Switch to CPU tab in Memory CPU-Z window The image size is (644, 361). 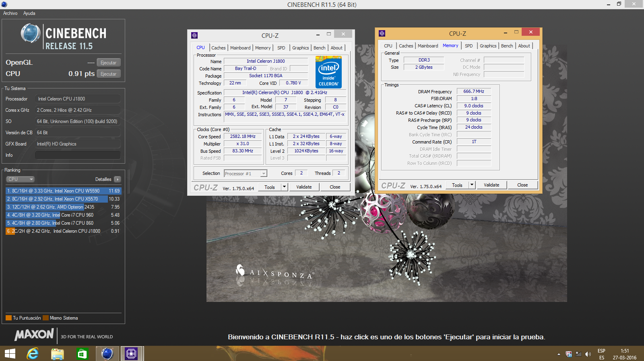click(388, 46)
